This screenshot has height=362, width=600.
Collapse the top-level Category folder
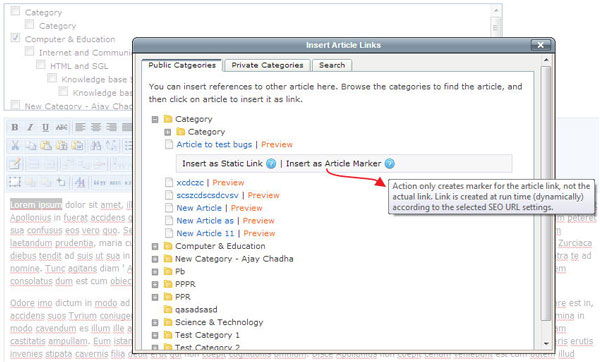tap(155, 119)
